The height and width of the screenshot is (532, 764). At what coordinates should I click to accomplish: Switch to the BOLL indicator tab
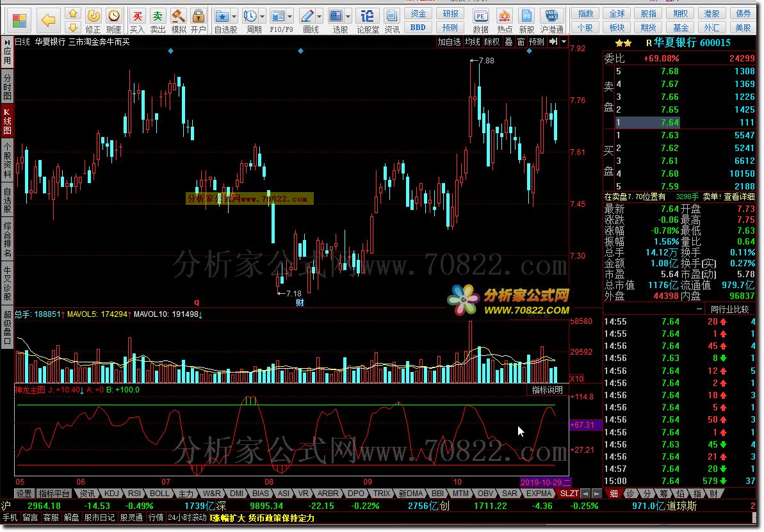tap(159, 493)
